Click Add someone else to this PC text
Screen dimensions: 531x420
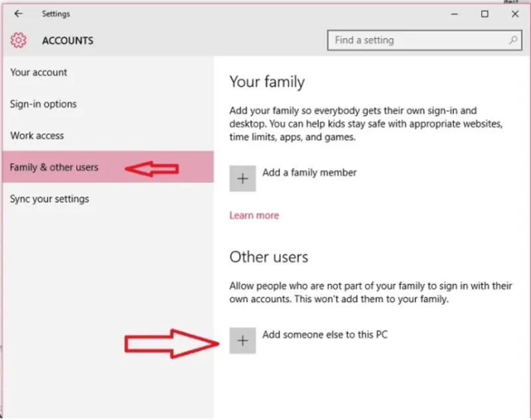click(325, 334)
